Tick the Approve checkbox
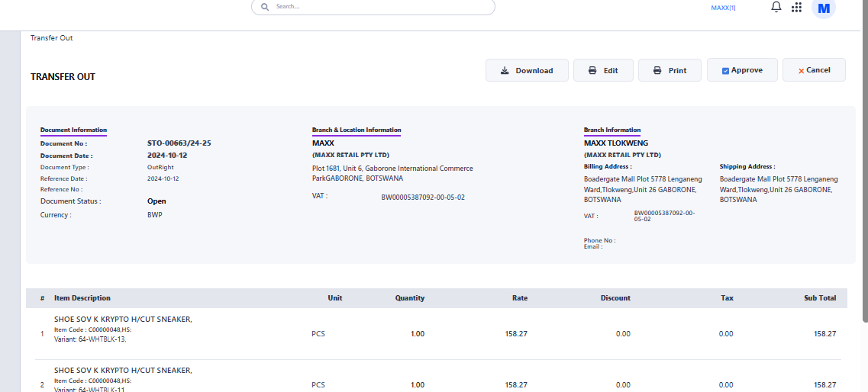 pos(725,71)
